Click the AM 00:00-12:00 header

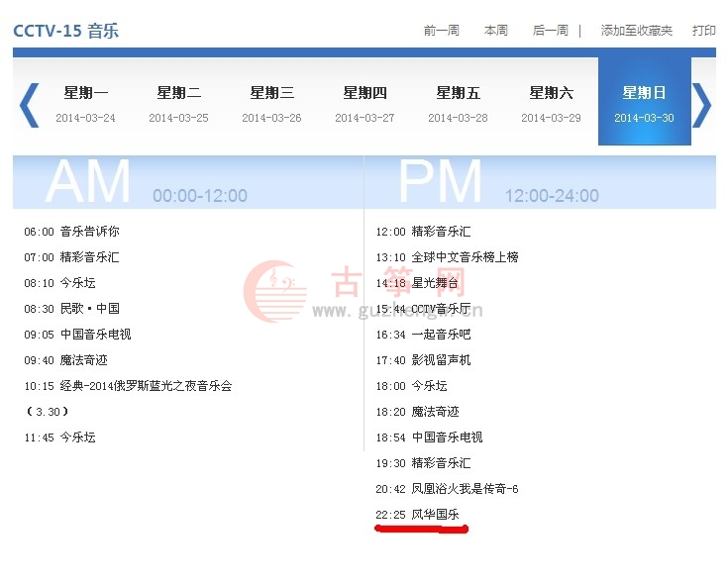[188, 182]
